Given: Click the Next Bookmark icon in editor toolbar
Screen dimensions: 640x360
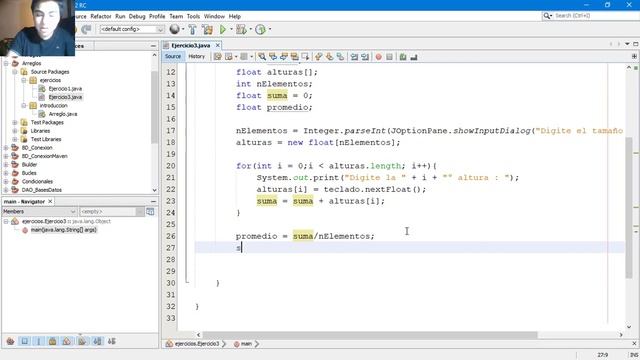Looking at the screenshot, I should coord(329,57).
